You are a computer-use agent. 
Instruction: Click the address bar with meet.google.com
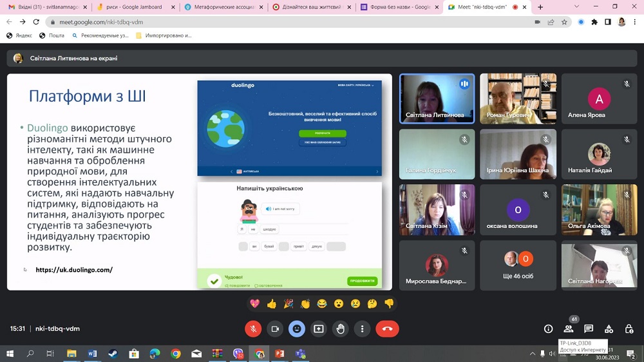point(287,22)
